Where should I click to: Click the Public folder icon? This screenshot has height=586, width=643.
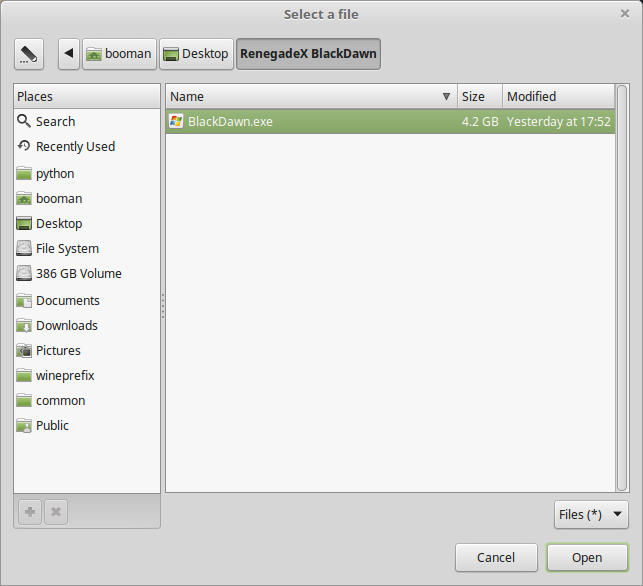pyautogui.click(x=24, y=426)
